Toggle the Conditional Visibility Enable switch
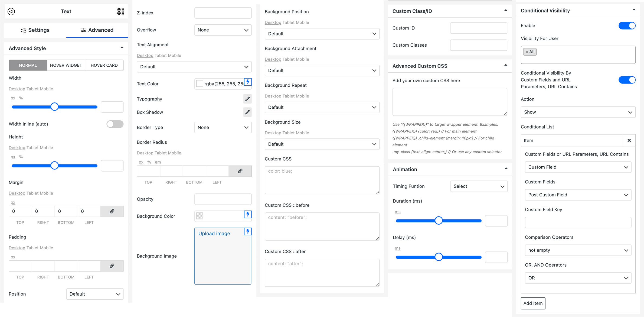 tap(627, 25)
